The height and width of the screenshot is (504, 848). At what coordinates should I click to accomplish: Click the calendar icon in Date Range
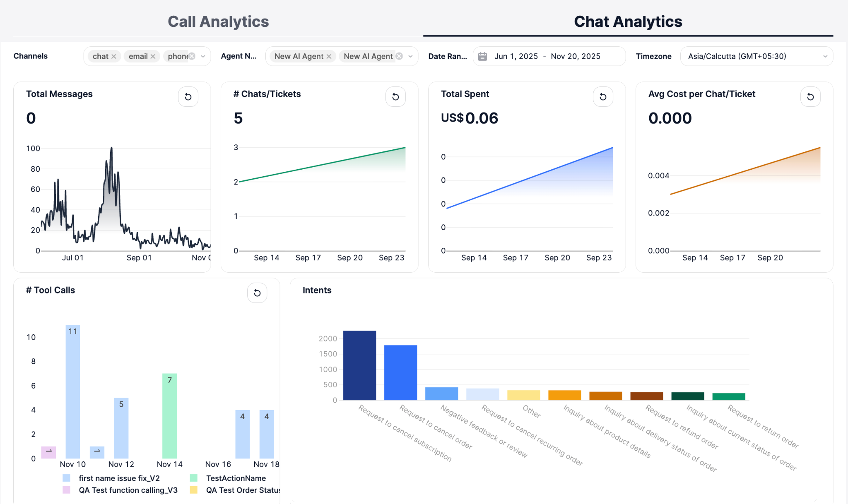(482, 56)
